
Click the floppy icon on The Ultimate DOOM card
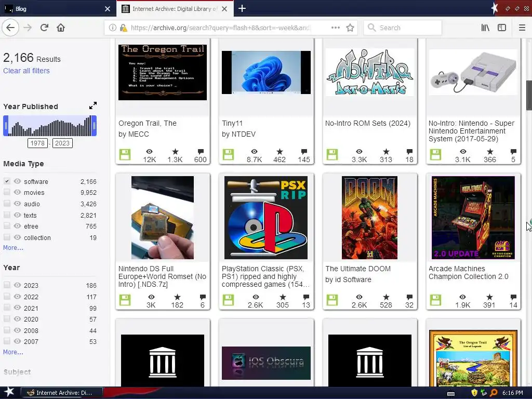click(x=332, y=300)
